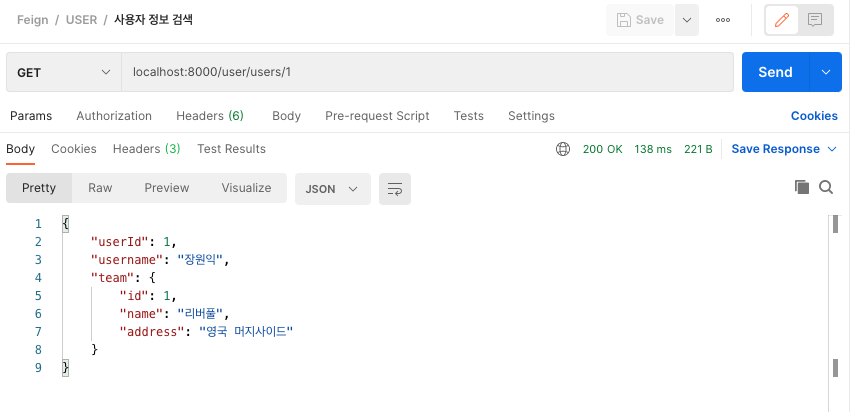The width and height of the screenshot is (852, 412).
Task: Switch to the comments mode icon
Action: [x=815, y=20]
